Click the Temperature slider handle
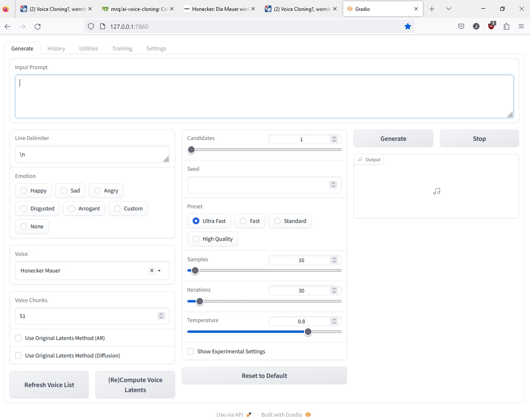The image size is (530, 420). [308, 332]
